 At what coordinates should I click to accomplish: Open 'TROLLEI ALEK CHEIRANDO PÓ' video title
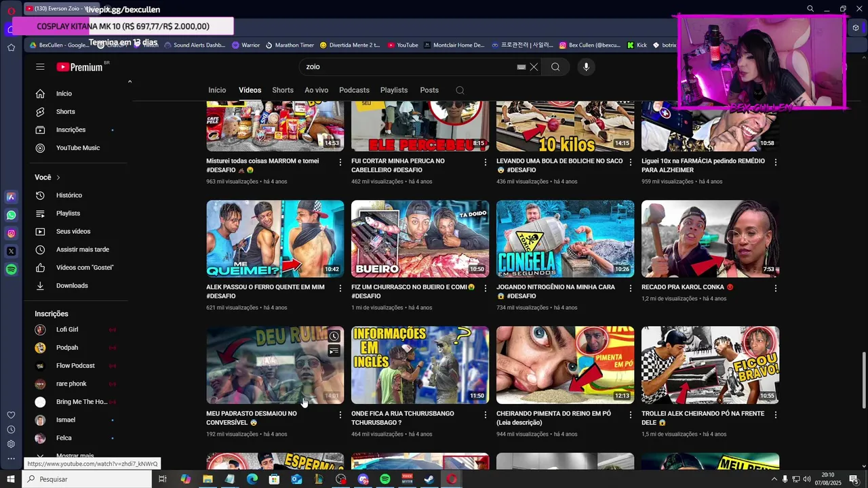[x=703, y=418]
